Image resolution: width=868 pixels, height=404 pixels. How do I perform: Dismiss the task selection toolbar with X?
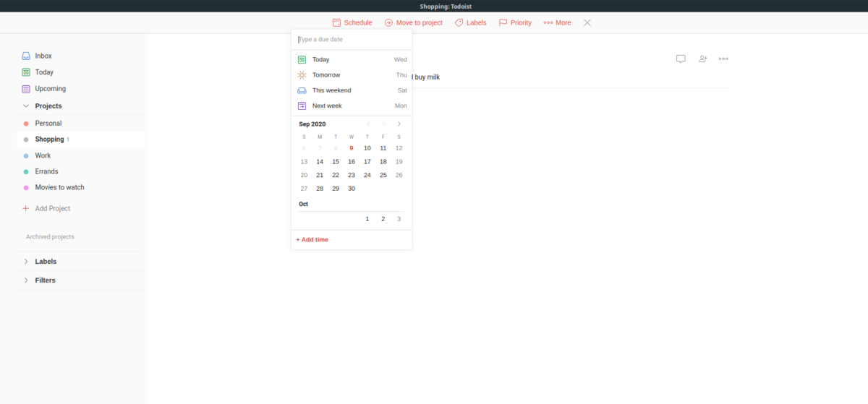(x=587, y=22)
